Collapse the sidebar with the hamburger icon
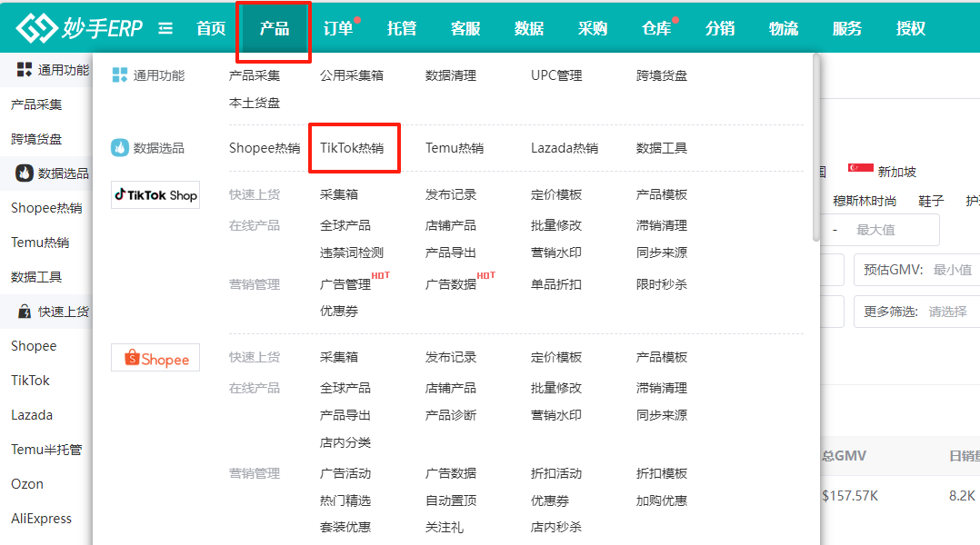This screenshot has width=980, height=545. [x=165, y=28]
